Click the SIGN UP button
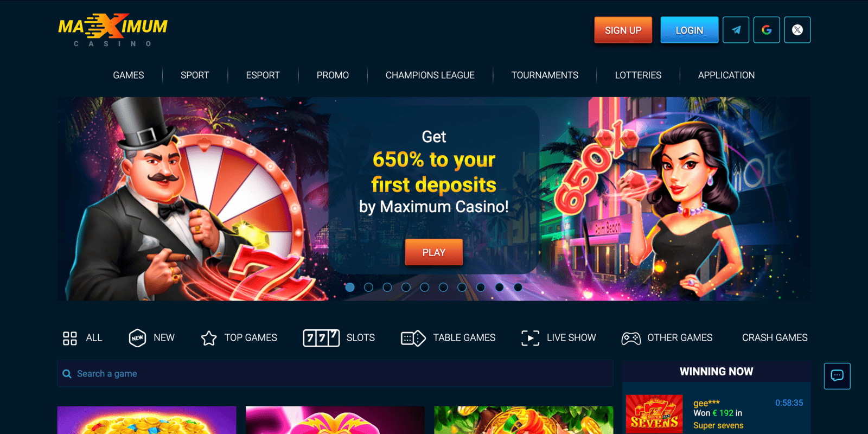Screen dimensions: 868x434 tap(623, 30)
